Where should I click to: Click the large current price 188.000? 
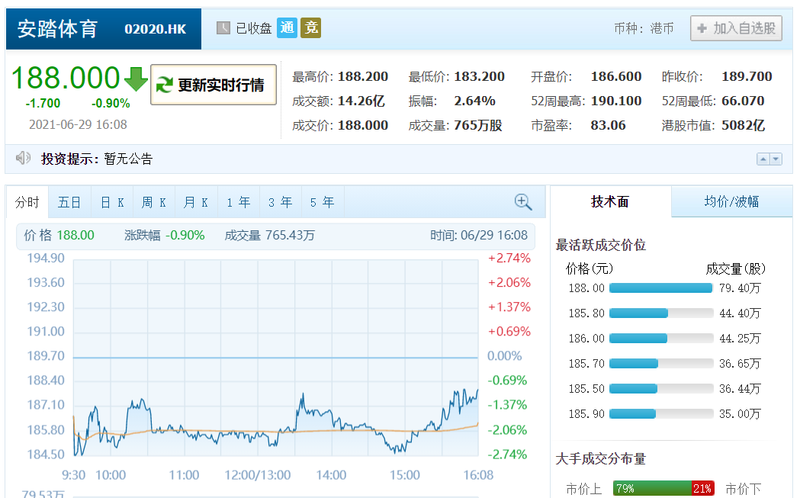65,78
